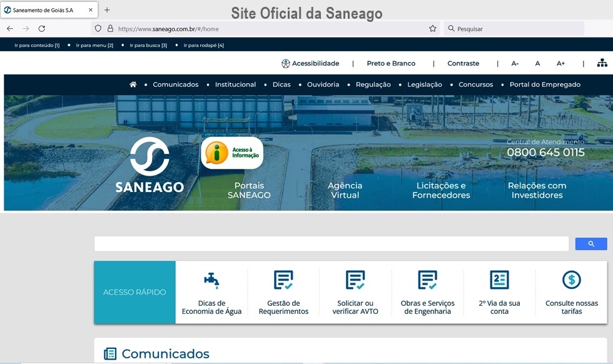This screenshot has width=613, height=364.
Task: Click the browser URL address field
Action: point(266,29)
